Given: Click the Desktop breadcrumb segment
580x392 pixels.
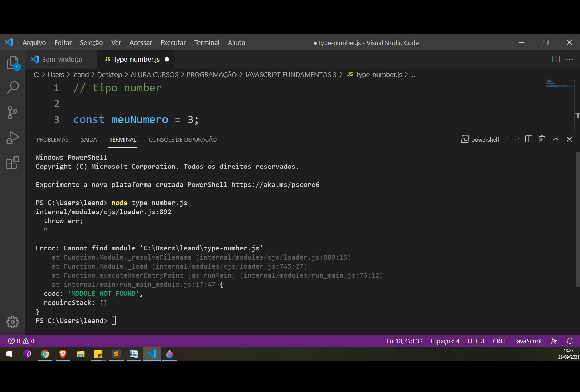Looking at the screenshot, I should point(109,74).
